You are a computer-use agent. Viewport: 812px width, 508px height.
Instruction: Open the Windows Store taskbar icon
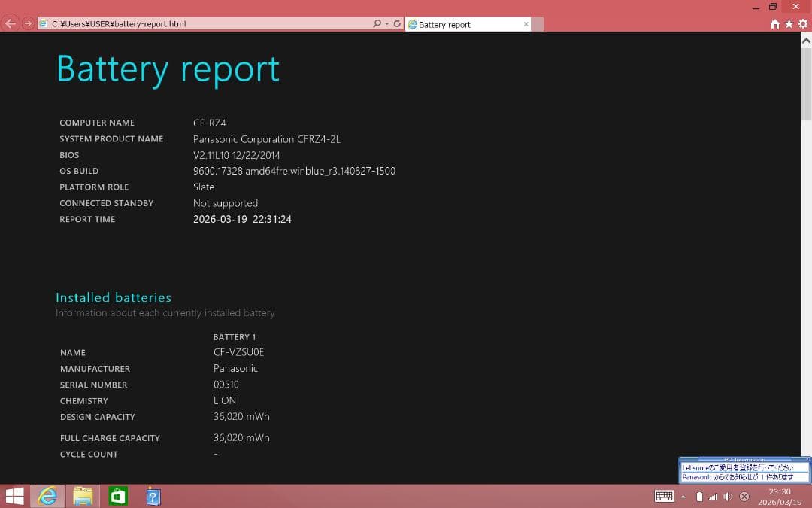click(x=118, y=497)
